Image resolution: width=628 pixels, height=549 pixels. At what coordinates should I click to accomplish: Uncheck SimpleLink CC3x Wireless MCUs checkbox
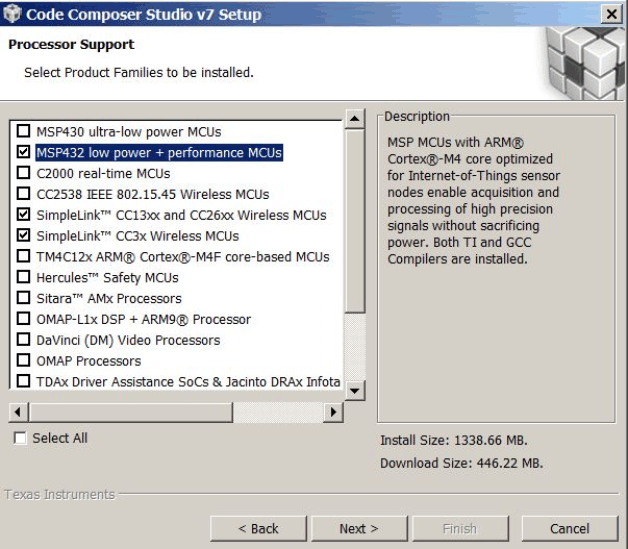23,235
